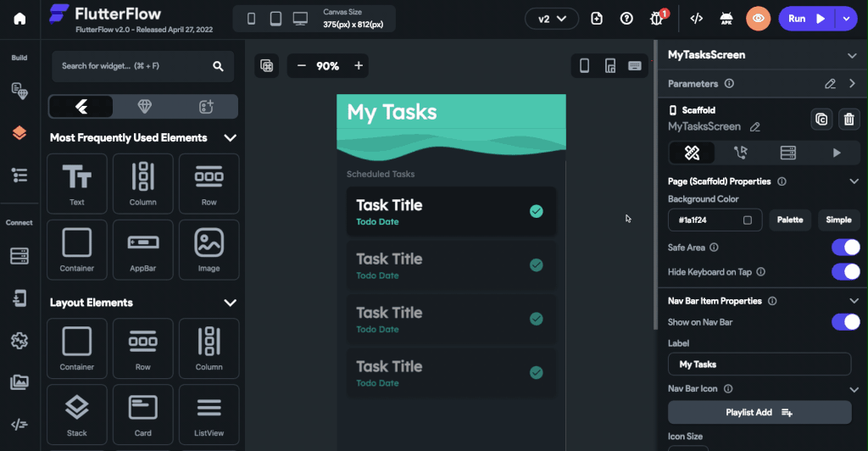
Task: Select the tablet canvas size icon
Action: 275,19
